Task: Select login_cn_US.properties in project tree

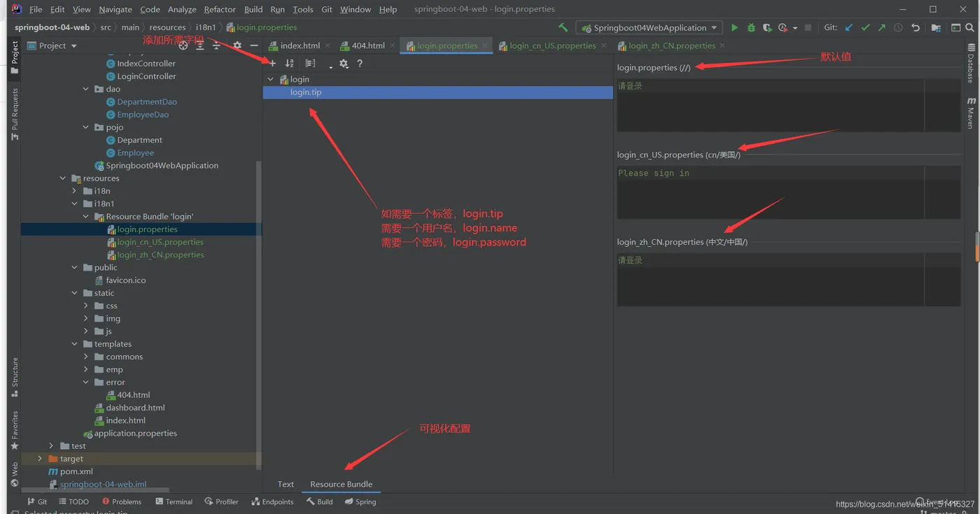Action: pos(160,242)
